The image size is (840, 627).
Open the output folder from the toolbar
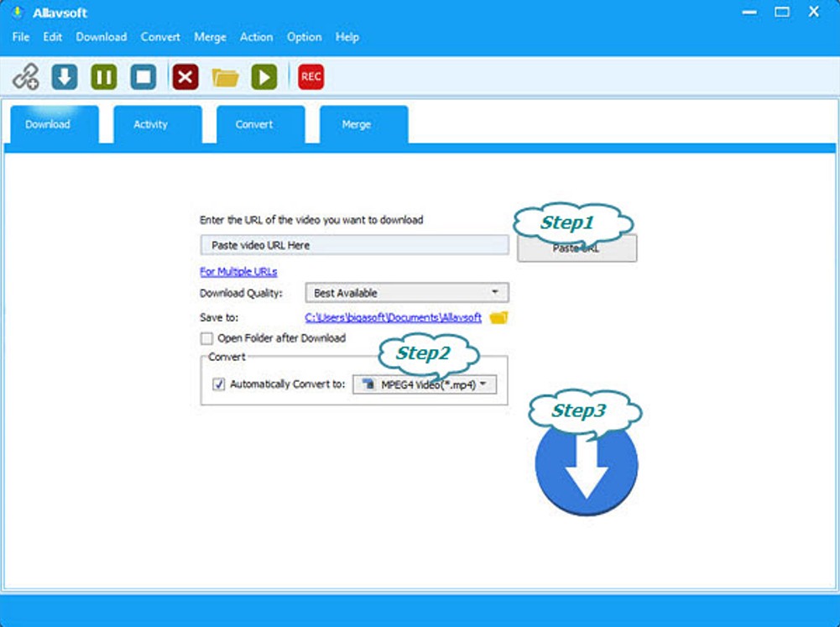point(225,77)
